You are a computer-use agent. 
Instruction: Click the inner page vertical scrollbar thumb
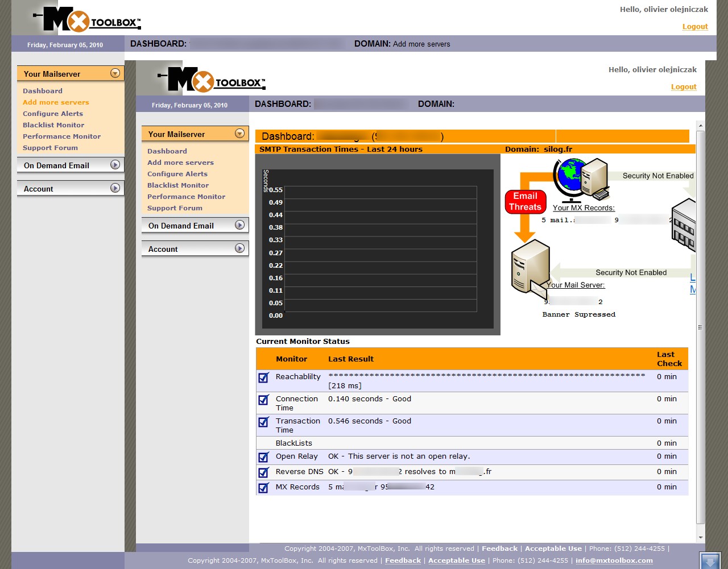click(701, 327)
